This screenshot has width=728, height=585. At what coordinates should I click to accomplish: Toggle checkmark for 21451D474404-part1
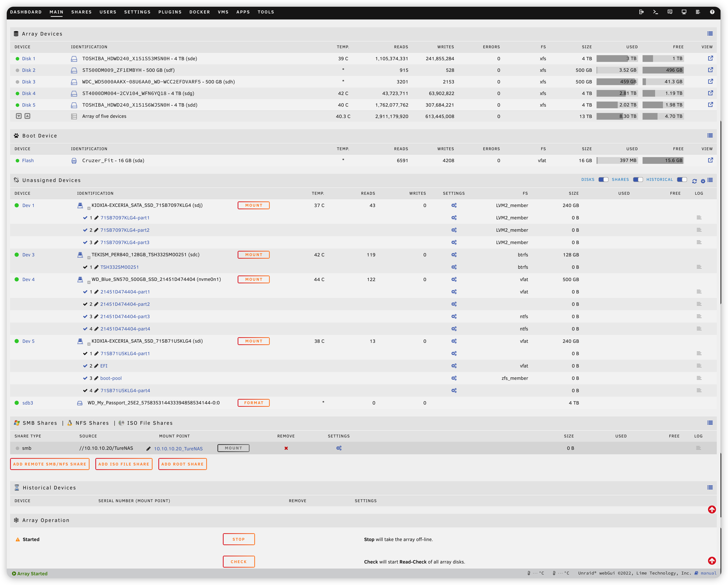[85, 292]
